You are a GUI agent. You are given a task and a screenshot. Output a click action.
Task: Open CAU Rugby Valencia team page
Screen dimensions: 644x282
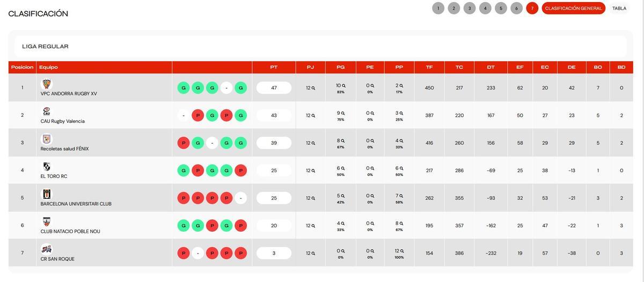pos(63,121)
